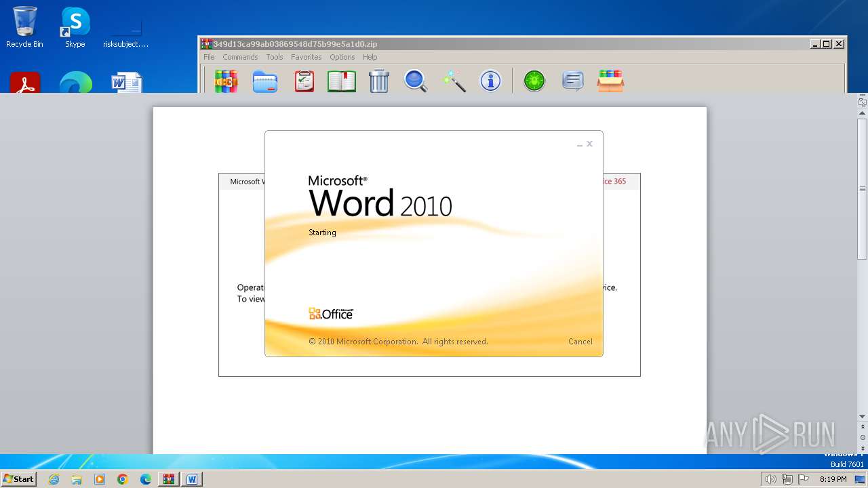Open Windows Media Player from taskbar

coord(100,479)
